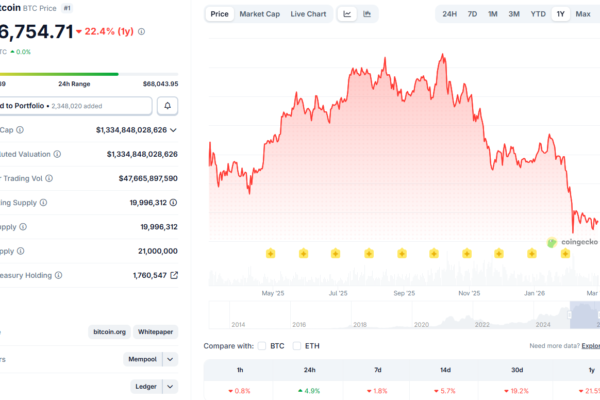Select the 24H time range option
600x400 pixels.
(449, 14)
